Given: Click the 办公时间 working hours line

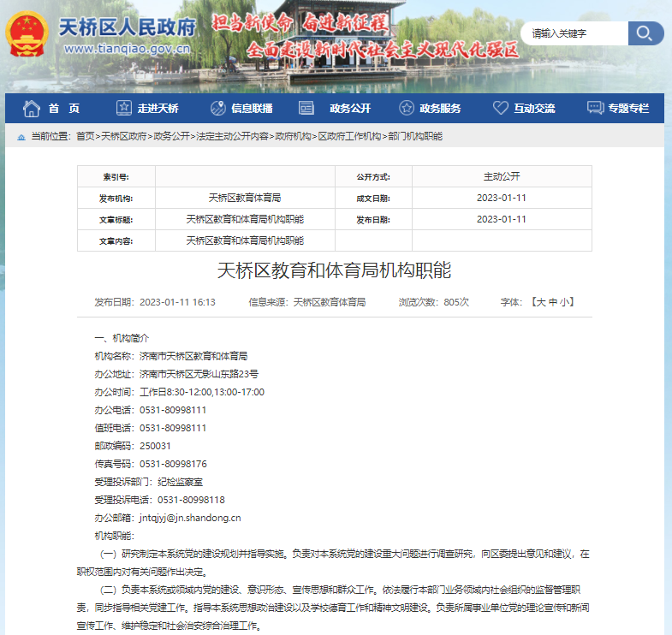Looking at the screenshot, I should [179, 392].
